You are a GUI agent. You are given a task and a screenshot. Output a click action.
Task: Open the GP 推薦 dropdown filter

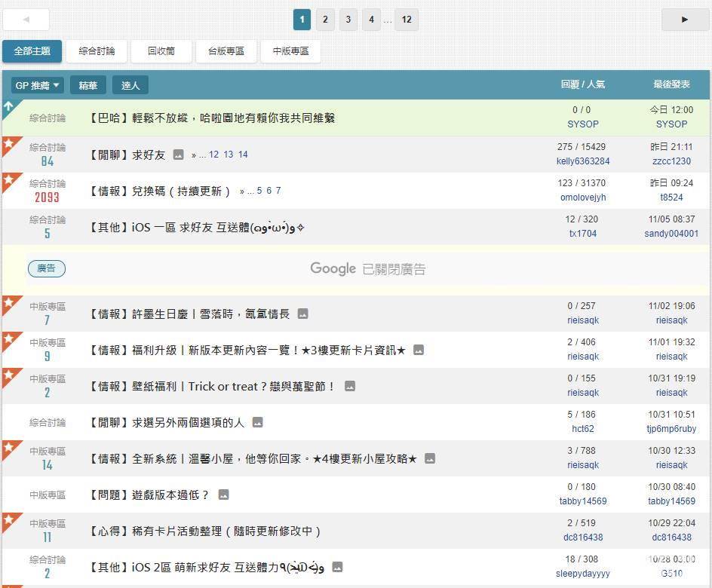(37, 85)
